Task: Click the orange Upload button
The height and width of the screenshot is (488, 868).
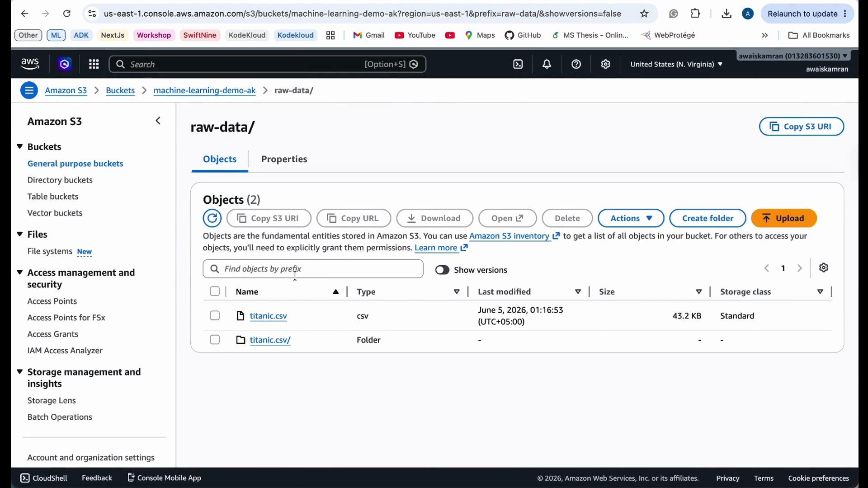Action: [x=785, y=219]
